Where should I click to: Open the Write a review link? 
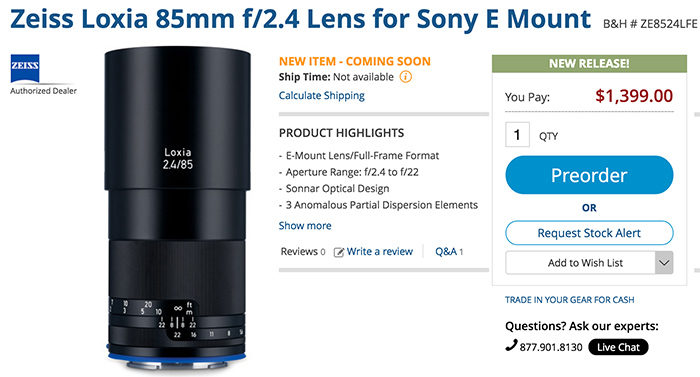pos(379,251)
